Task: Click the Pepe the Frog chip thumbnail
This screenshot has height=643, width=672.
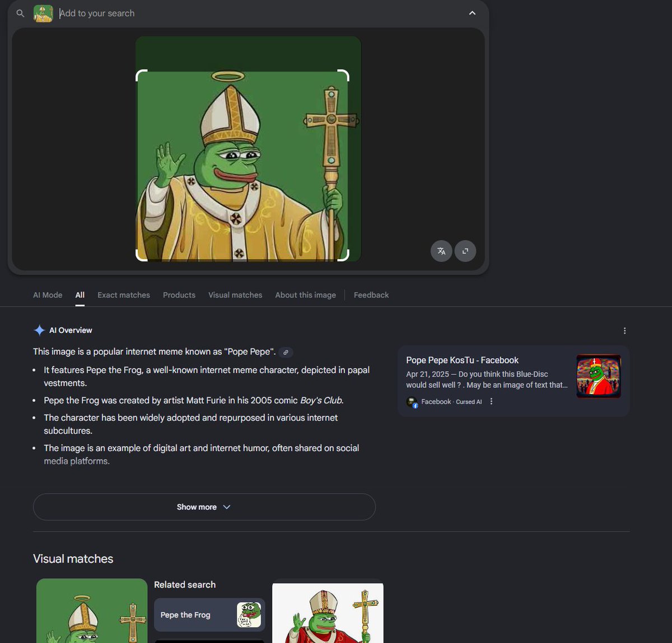Action: [249, 614]
